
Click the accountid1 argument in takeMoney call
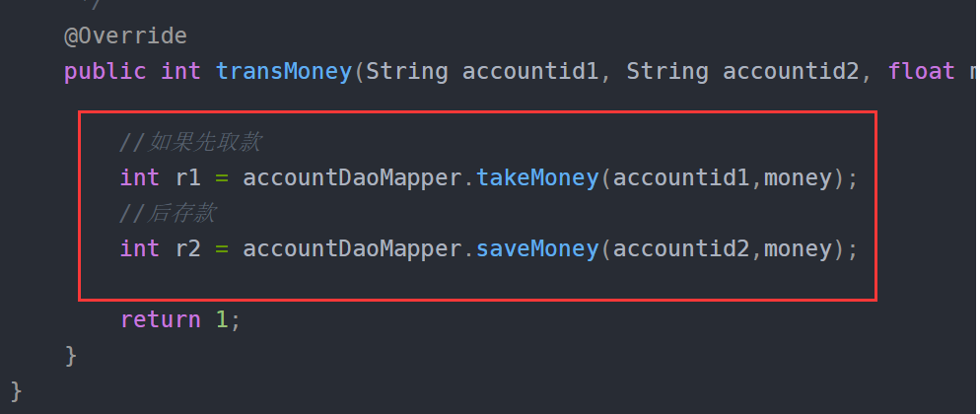point(681,178)
